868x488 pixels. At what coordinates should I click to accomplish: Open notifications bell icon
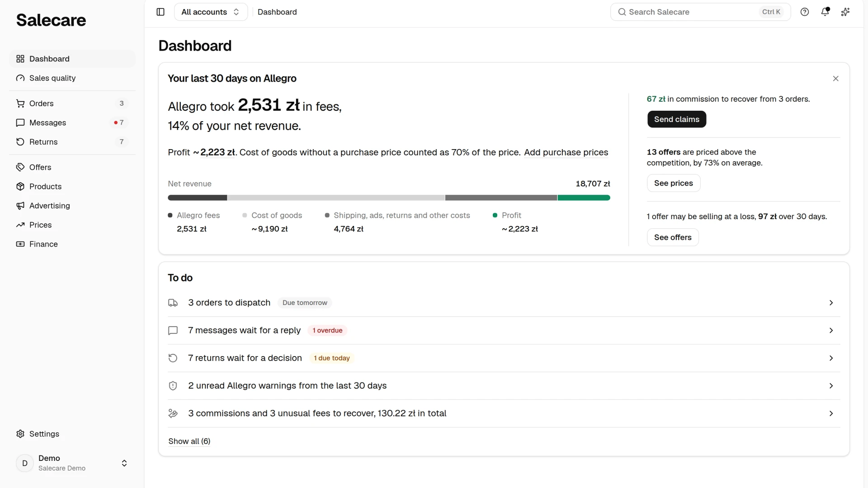point(825,12)
